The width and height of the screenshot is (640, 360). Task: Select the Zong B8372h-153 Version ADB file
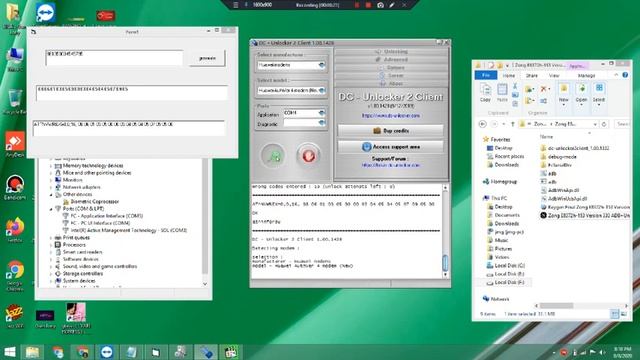[x=585, y=215]
